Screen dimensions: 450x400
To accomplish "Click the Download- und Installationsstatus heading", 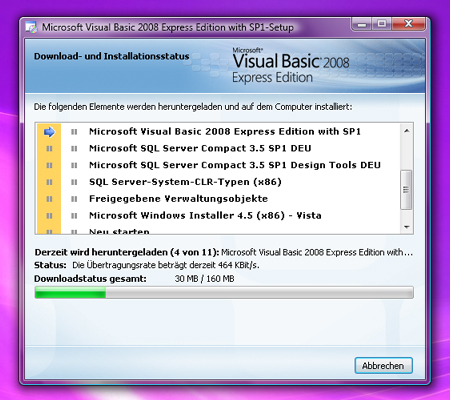I will coord(112,56).
